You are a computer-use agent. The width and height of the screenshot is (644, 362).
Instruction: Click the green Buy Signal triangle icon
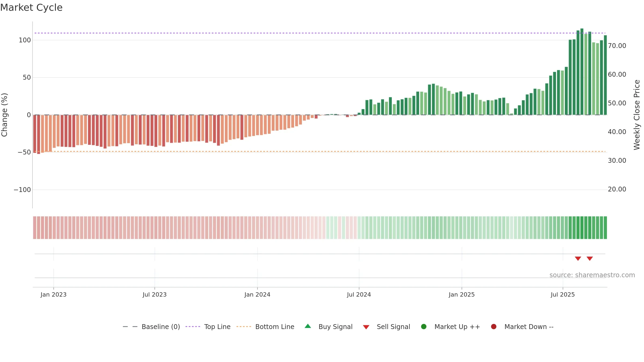pyautogui.click(x=308, y=326)
